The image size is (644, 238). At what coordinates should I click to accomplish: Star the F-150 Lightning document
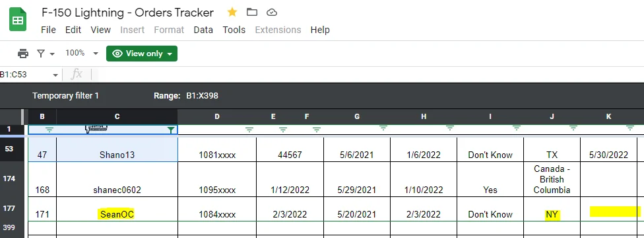232,13
